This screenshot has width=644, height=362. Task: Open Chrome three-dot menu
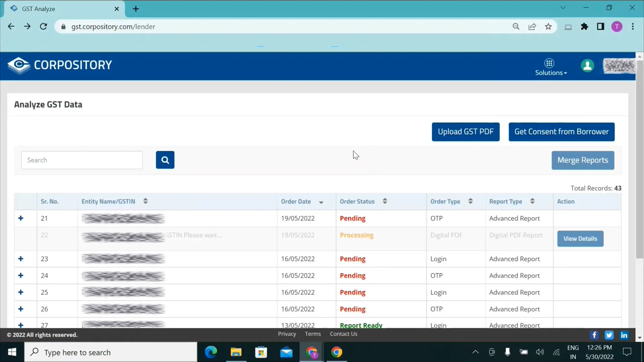point(633,26)
